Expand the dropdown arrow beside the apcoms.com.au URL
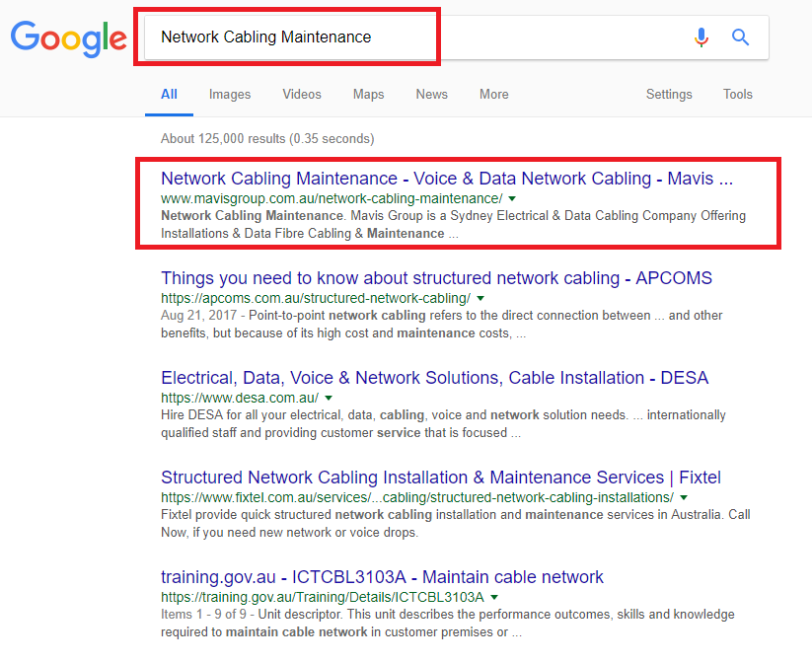Viewport: 812px width, 663px height. pos(480,298)
